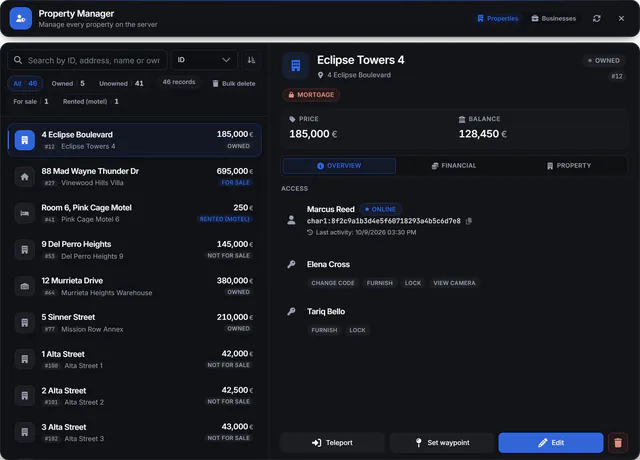Select 5 Sinner Street listing
This screenshot has width=640, height=460.
pyautogui.click(x=134, y=322)
